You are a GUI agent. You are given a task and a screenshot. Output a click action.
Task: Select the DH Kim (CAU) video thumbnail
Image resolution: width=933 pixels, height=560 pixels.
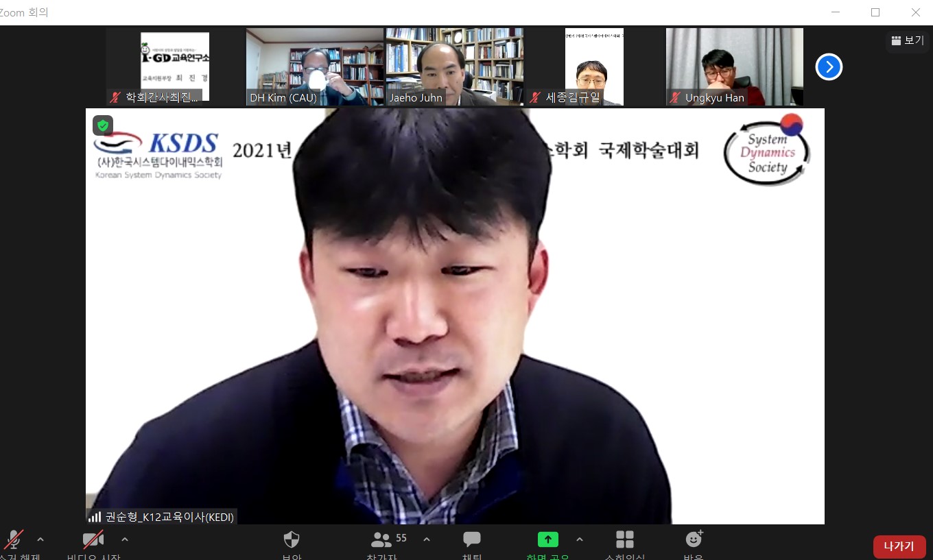click(x=314, y=66)
